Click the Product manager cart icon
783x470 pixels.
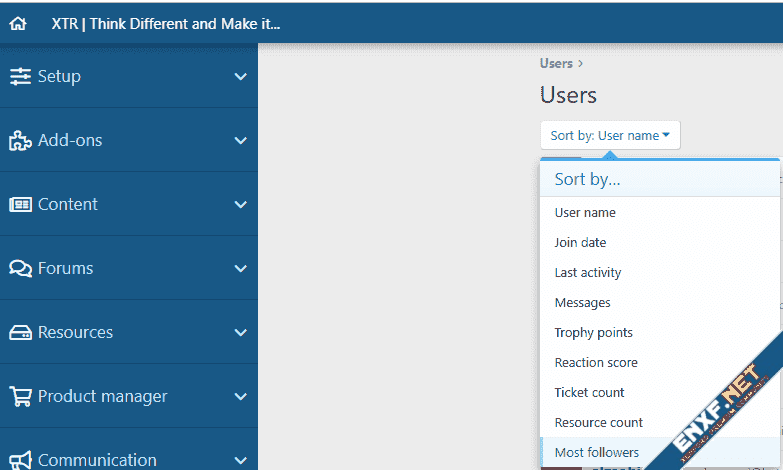(x=20, y=396)
